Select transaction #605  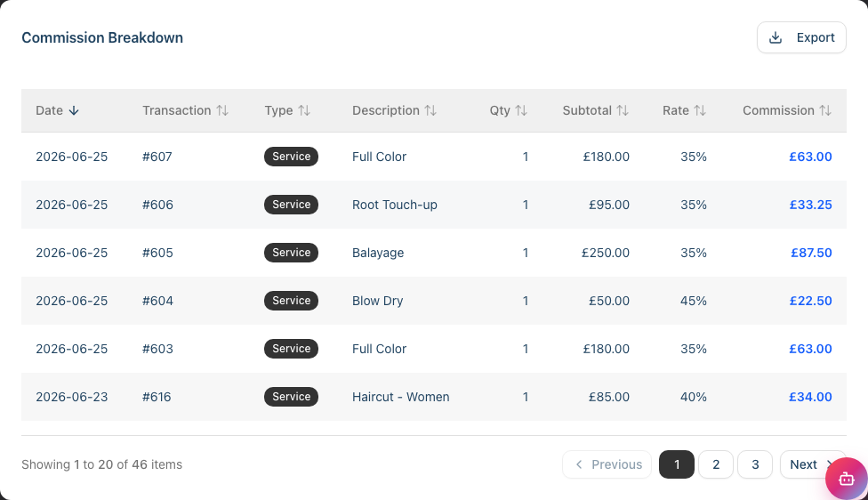[x=157, y=253]
